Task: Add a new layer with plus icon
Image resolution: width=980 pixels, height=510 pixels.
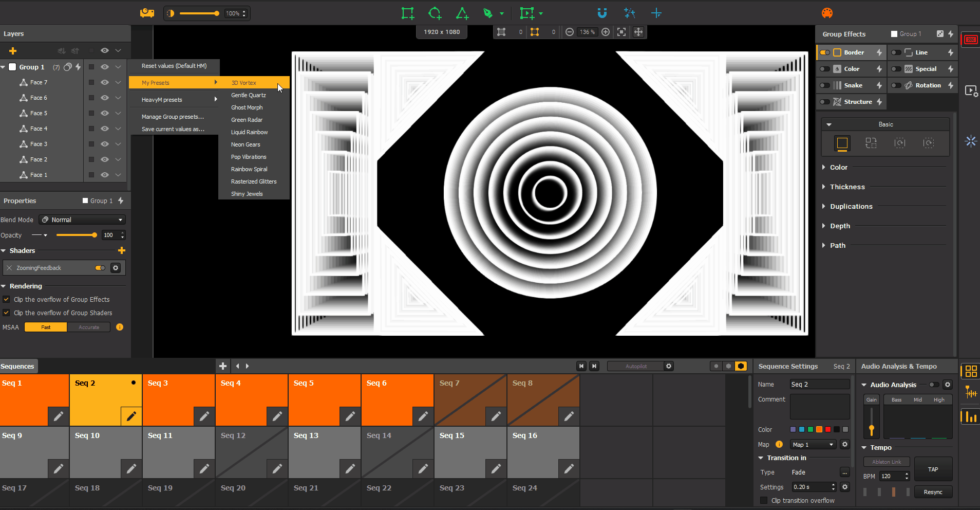Action: [x=13, y=51]
